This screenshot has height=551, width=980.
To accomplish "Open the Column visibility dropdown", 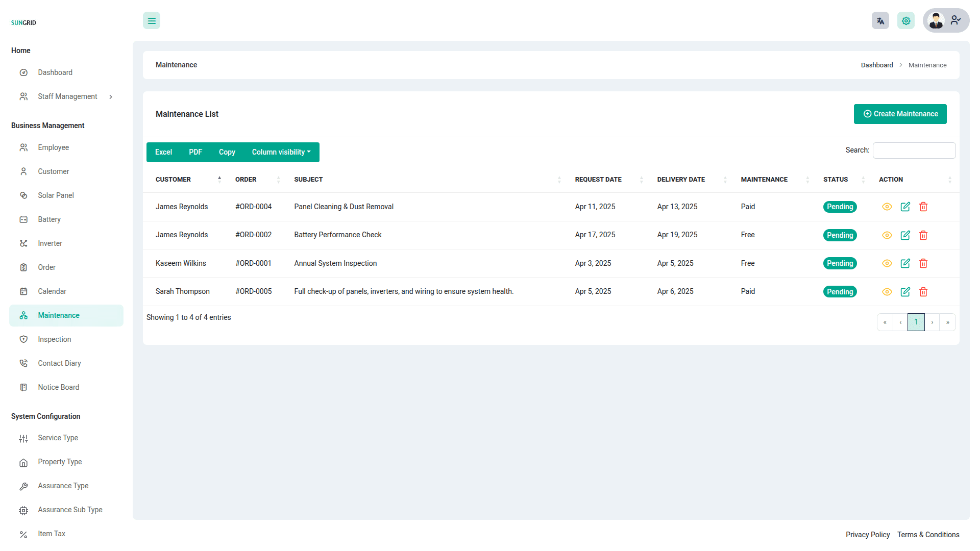I will [281, 152].
